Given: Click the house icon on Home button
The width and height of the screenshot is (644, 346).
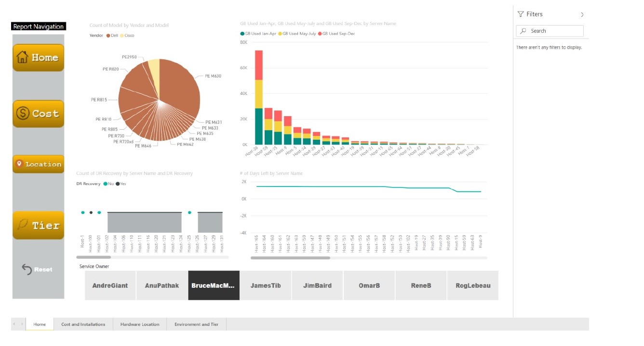Looking at the screenshot, I should [x=22, y=57].
